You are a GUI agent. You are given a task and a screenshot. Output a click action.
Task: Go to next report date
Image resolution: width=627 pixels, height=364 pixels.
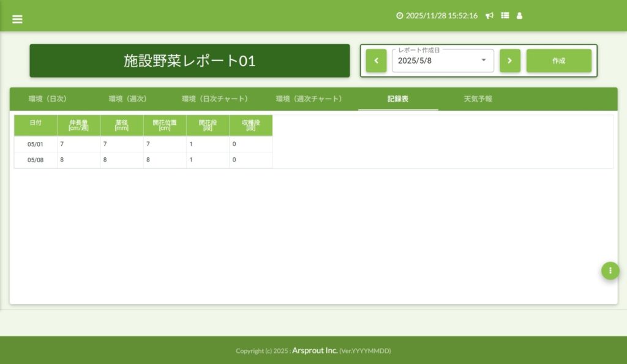tap(509, 61)
